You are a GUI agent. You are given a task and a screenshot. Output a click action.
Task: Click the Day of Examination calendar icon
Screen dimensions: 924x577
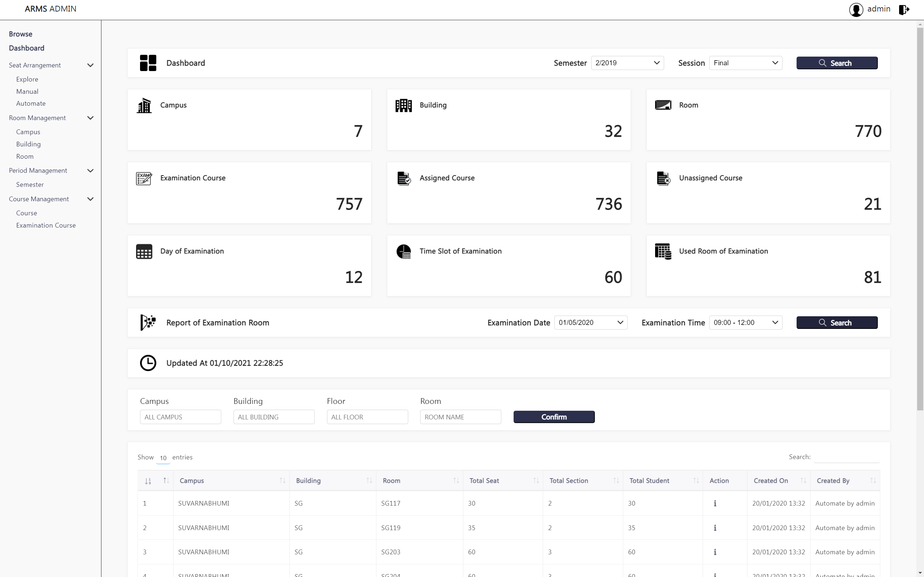pos(144,251)
